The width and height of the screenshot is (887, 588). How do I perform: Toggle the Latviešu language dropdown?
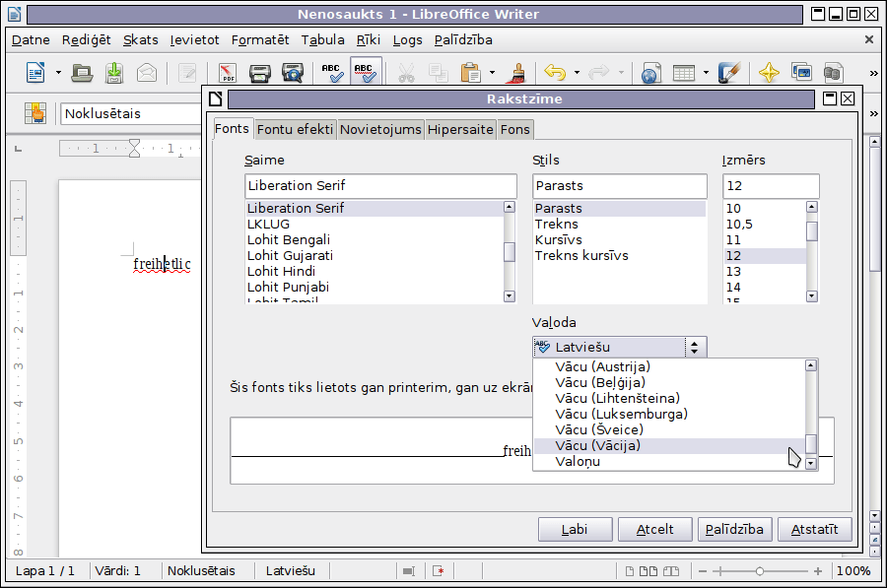(x=620, y=347)
